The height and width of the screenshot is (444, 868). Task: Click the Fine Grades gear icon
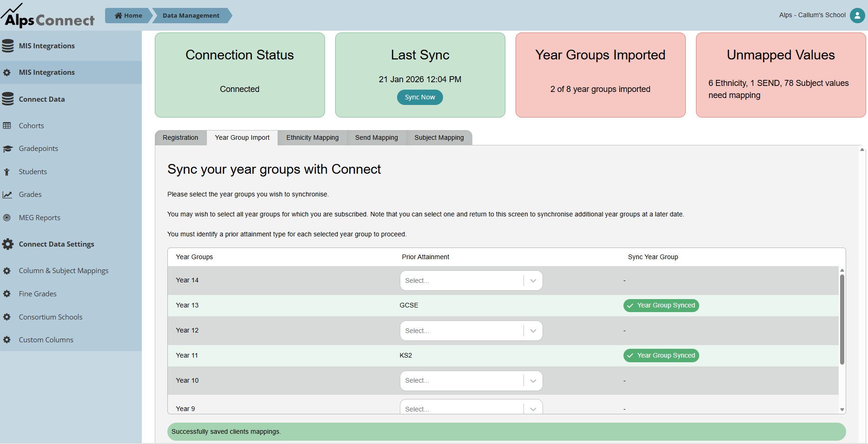click(7, 294)
